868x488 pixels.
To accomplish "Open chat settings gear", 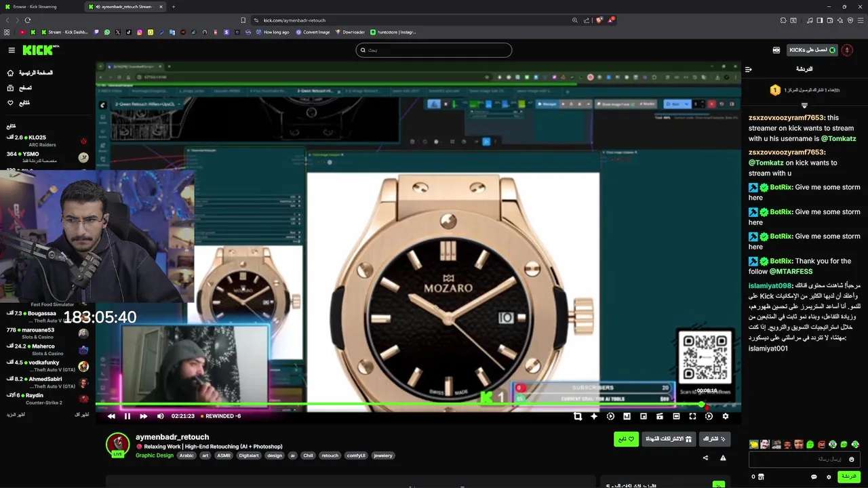I will tap(829, 477).
